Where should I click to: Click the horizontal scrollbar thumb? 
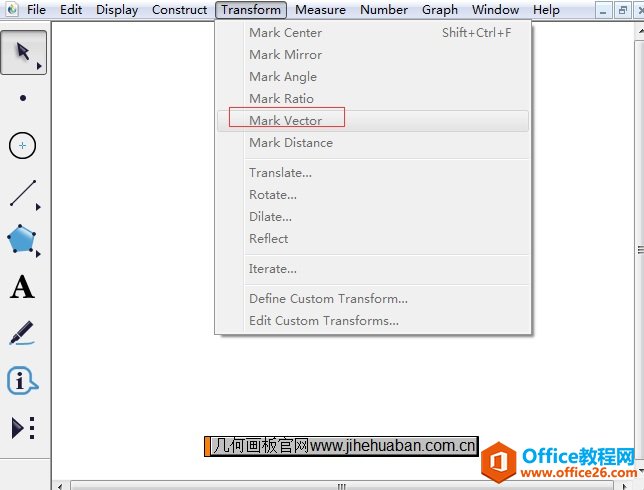pos(342,486)
